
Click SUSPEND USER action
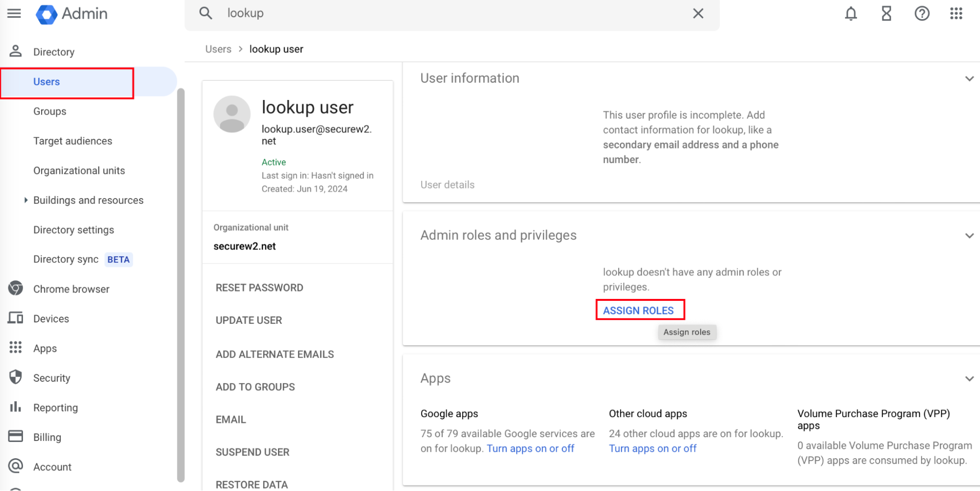(252, 452)
